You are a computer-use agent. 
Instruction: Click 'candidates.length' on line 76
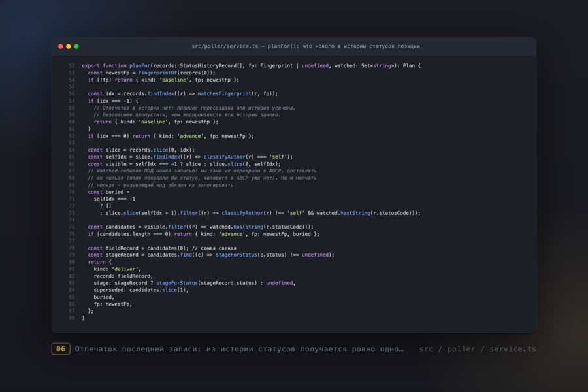125,234
